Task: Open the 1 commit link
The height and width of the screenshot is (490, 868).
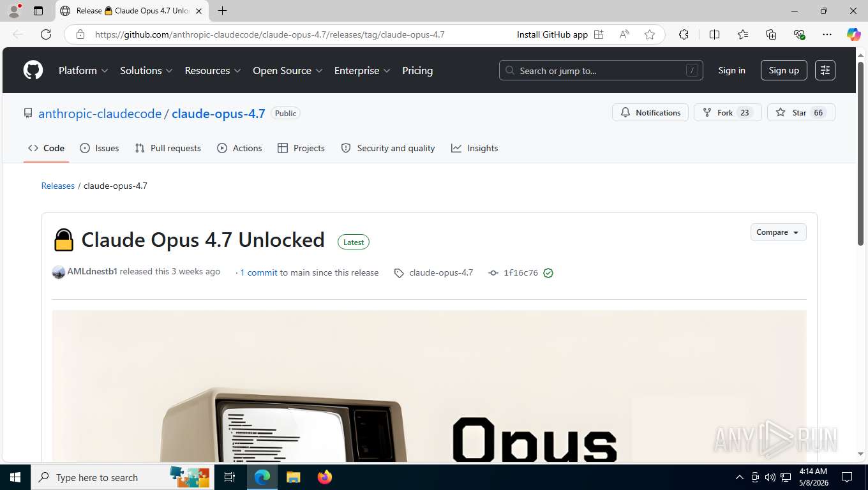Action: coord(258,272)
